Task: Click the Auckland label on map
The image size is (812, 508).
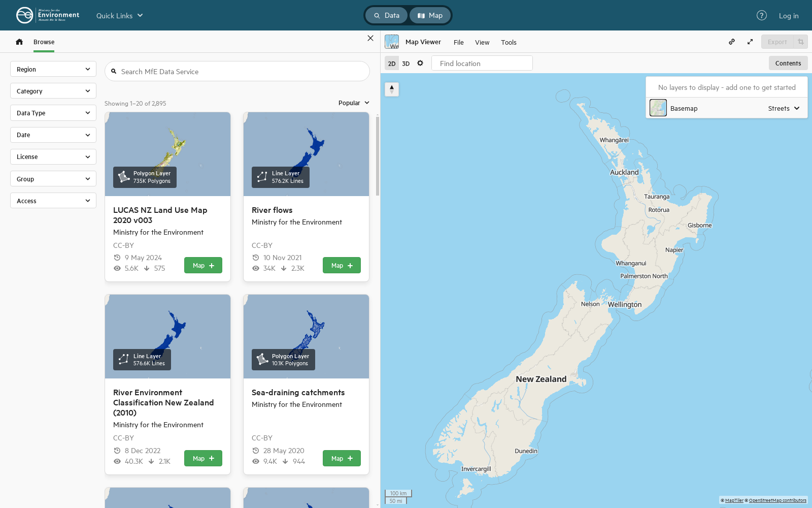Action: tap(624, 172)
